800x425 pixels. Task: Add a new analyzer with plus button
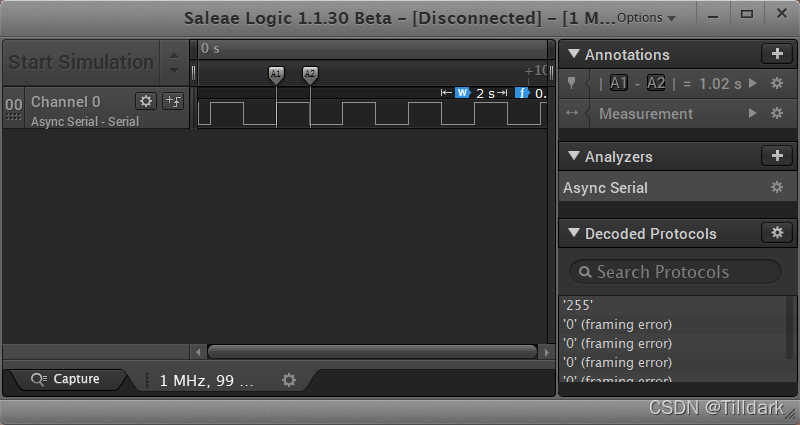pyautogui.click(x=777, y=156)
